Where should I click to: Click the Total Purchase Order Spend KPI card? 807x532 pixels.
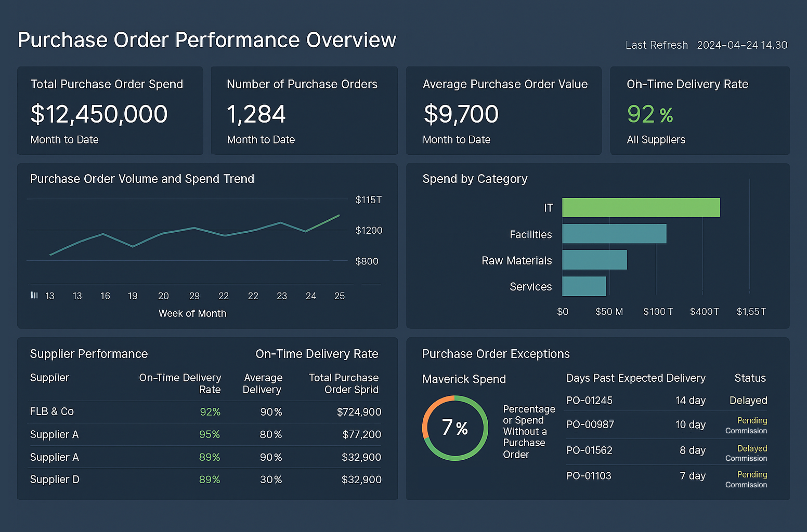(x=109, y=111)
